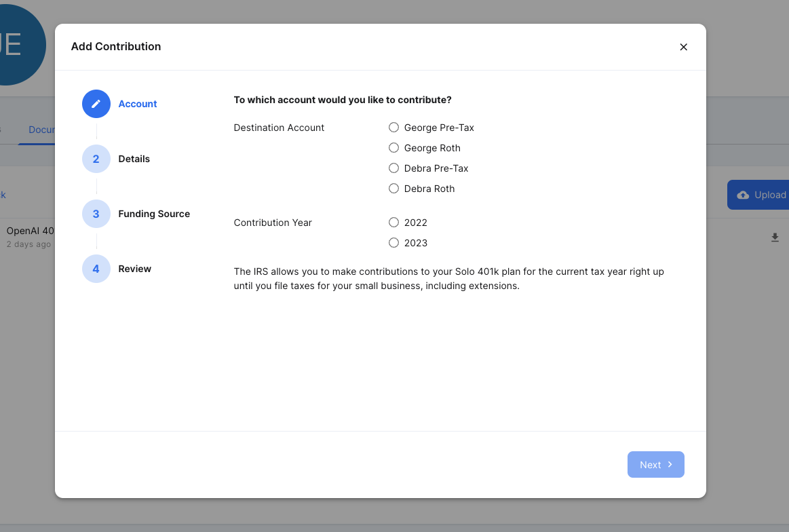The image size is (789, 532).
Task: Click the step 3 Funding Source circle
Action: 96,214
